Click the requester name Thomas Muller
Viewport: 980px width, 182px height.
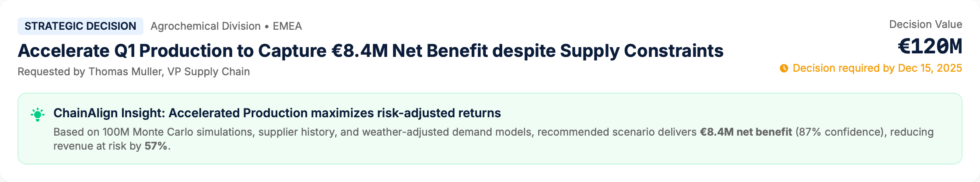[125, 72]
